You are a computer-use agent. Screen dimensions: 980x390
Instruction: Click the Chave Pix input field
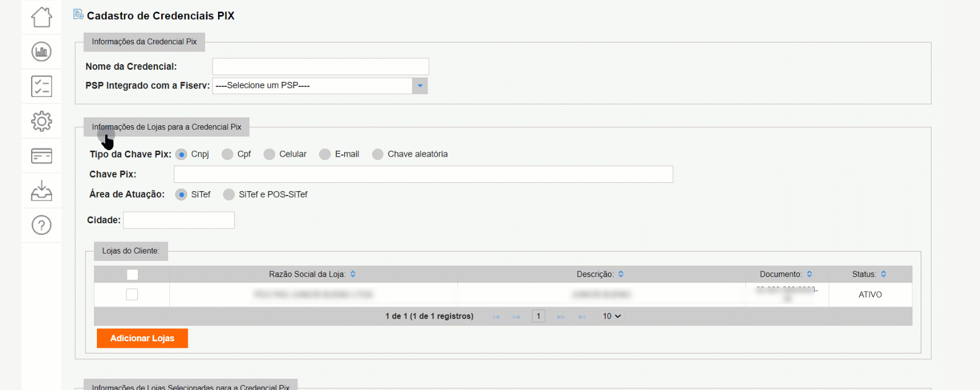point(424,175)
